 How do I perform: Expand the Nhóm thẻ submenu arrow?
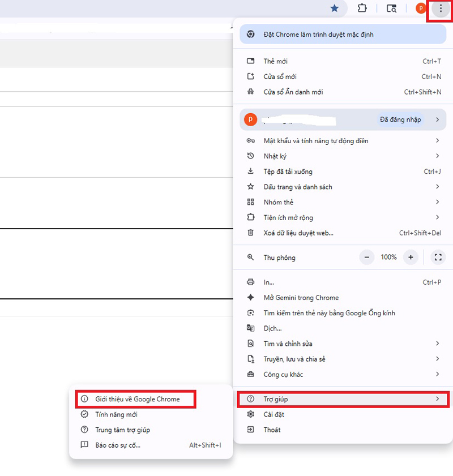pos(437,202)
